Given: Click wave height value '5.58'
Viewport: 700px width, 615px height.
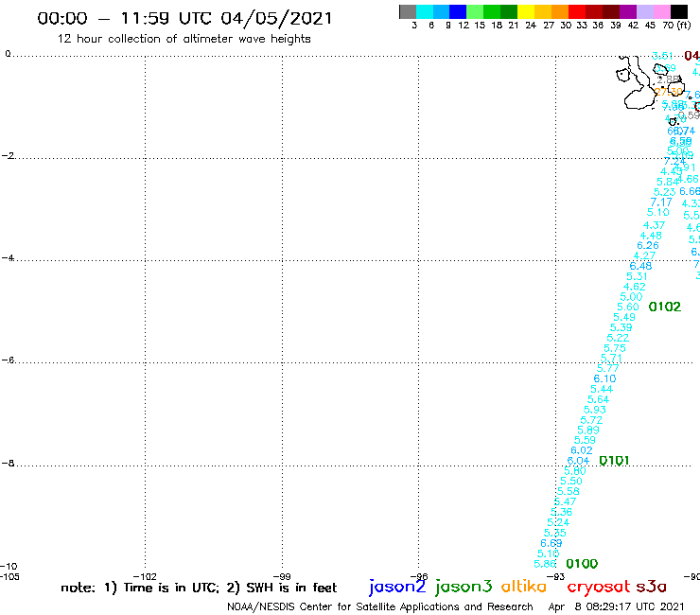Looking at the screenshot, I should 569,491.
